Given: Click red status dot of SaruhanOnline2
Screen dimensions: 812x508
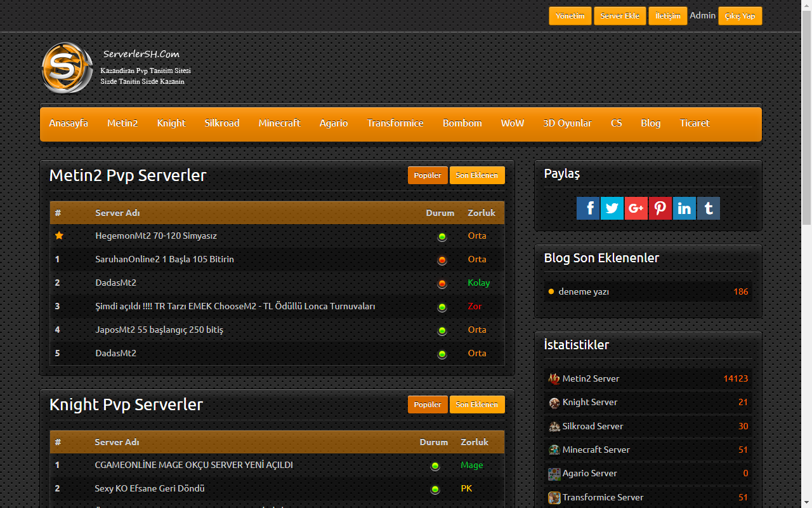Looking at the screenshot, I should pyautogui.click(x=442, y=260).
